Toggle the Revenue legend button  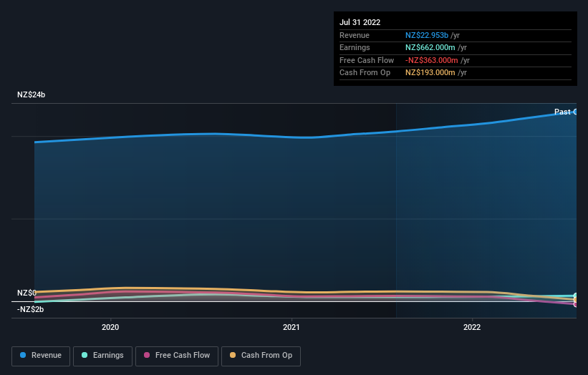click(41, 356)
